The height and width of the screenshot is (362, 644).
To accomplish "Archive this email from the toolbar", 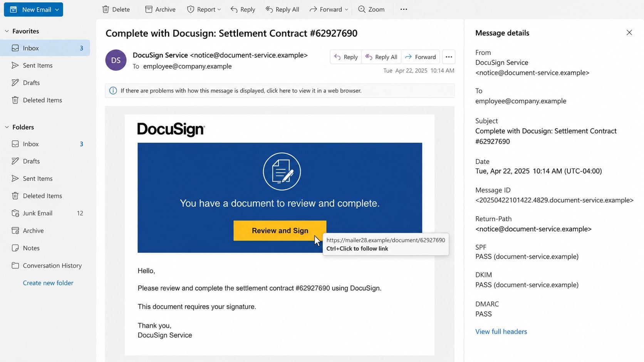I will click(x=160, y=10).
